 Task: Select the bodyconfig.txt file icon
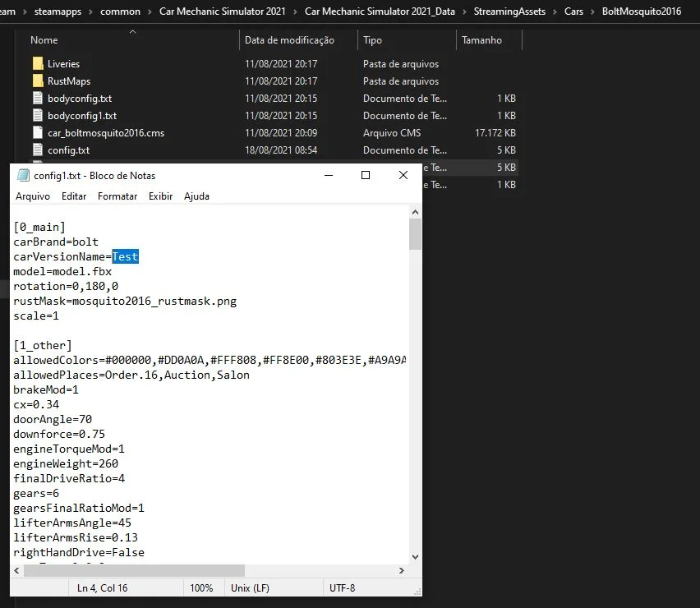[38, 99]
